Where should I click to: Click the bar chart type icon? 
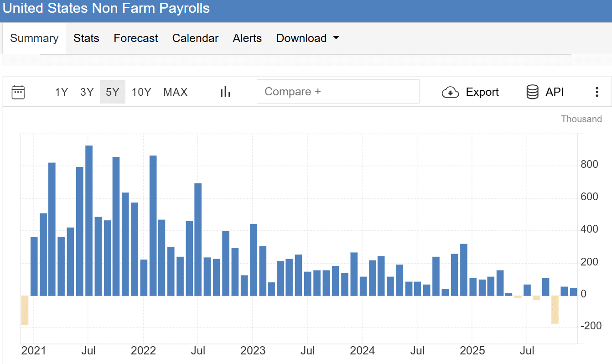click(225, 92)
